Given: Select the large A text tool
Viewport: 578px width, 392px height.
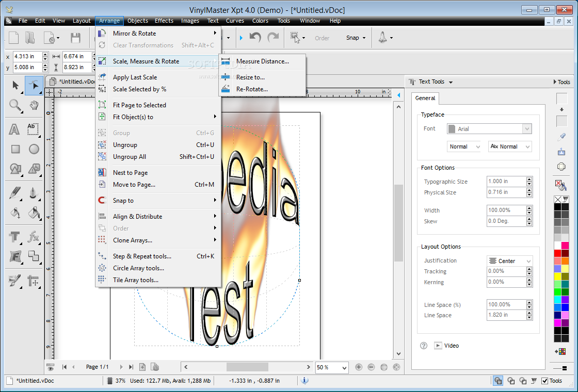Looking at the screenshot, I should [14, 129].
